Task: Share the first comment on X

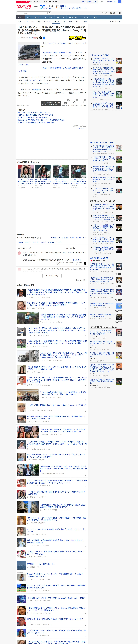Action: coord(85,264)
